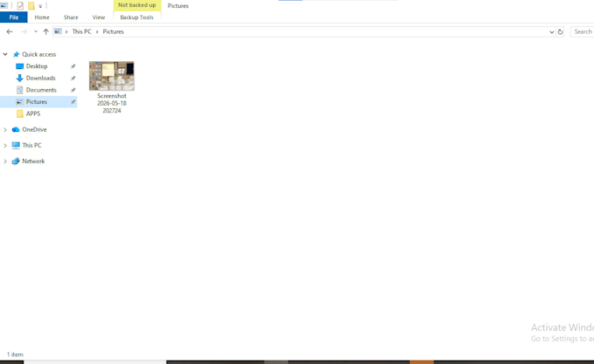The height and width of the screenshot is (364, 594).
Task: Collapse the Quick access tree node
Action: click(5, 54)
